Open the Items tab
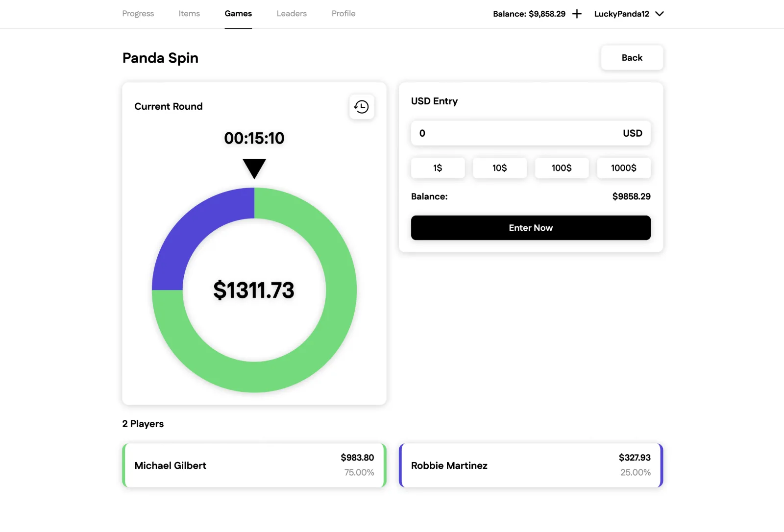Viewport: 784px width, 532px height. (189, 14)
